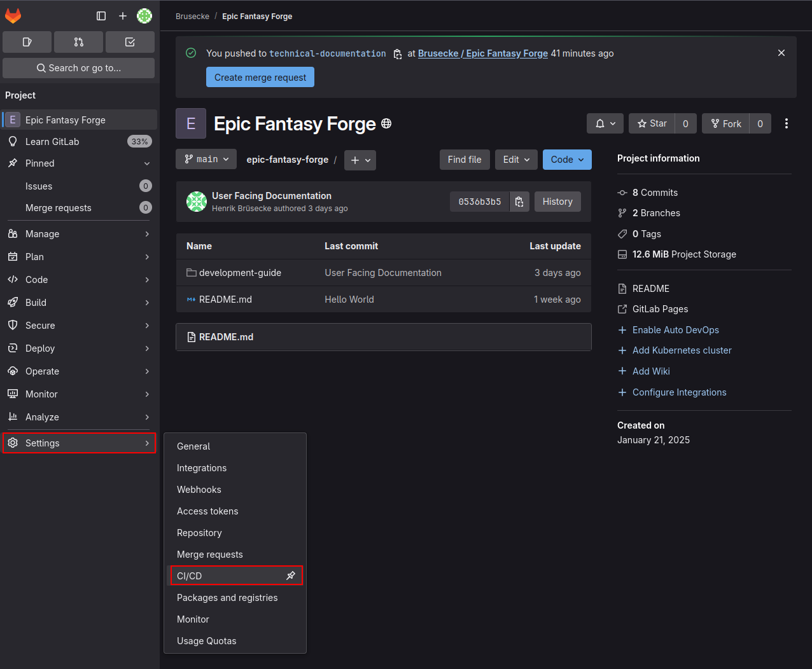Open the Code clone dropdown
Viewport: 812px width, 669px height.
[567, 160]
